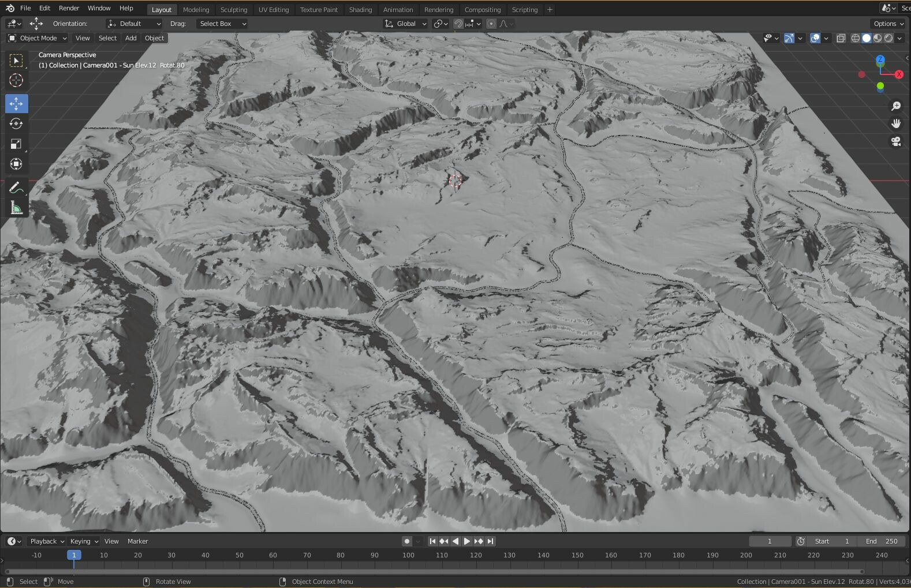The image size is (911, 588).
Task: Jump to the timeline end frame
Action: [x=490, y=541]
